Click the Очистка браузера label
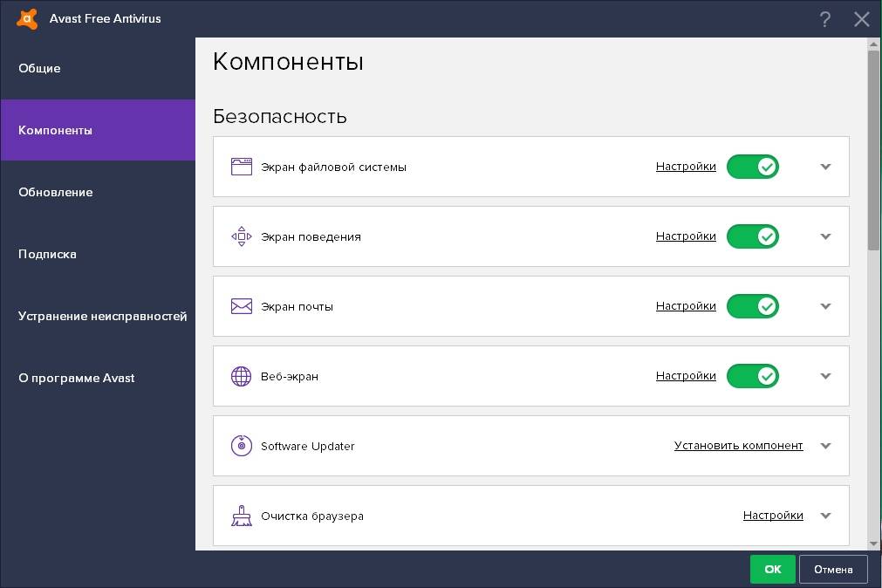The image size is (882, 588). click(x=312, y=516)
